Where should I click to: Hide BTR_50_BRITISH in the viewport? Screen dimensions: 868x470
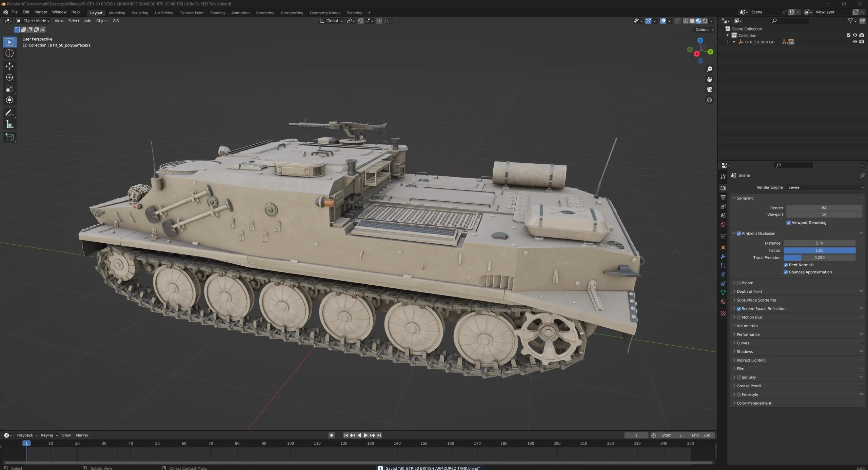(x=855, y=42)
